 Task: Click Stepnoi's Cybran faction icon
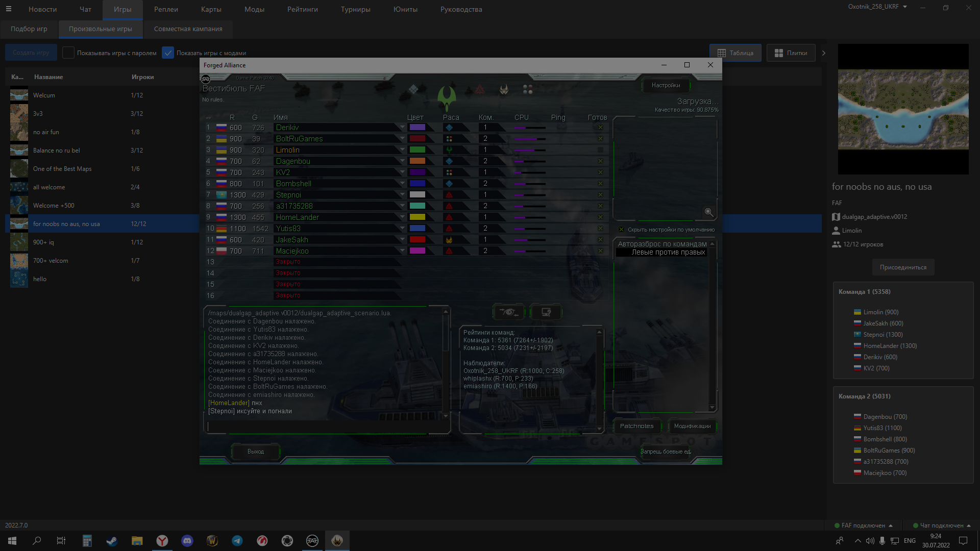(449, 195)
